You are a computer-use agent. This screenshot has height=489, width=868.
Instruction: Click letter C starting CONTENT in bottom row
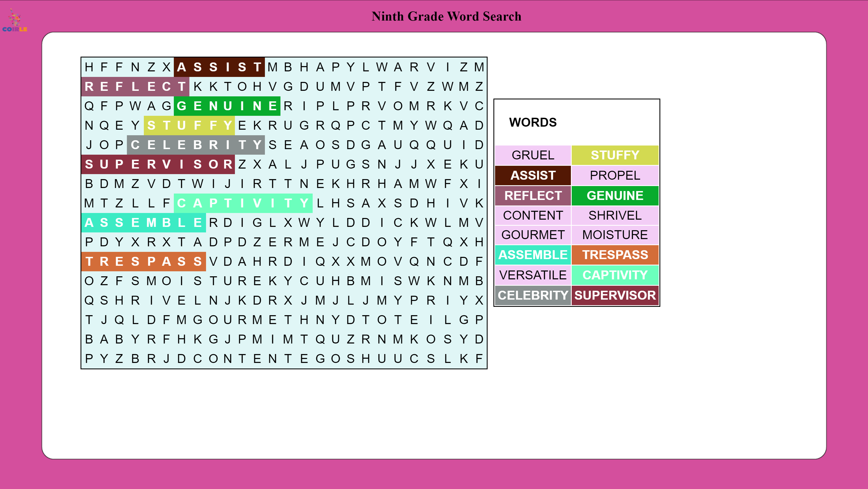[x=197, y=359]
